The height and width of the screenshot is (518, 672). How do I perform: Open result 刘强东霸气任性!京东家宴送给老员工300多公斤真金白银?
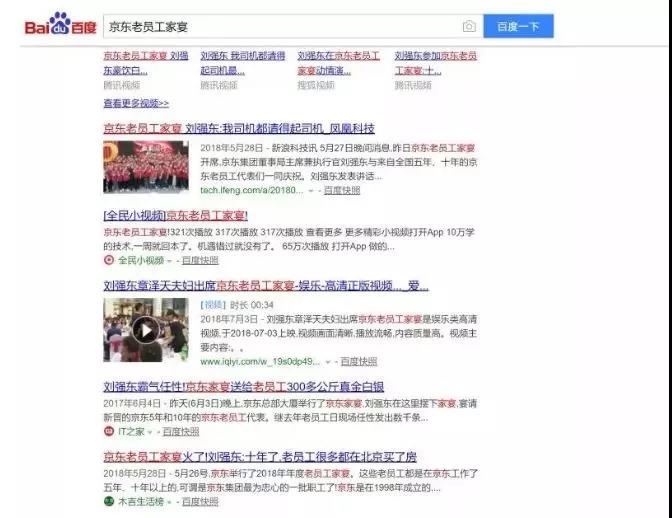pyautogui.click(x=243, y=386)
